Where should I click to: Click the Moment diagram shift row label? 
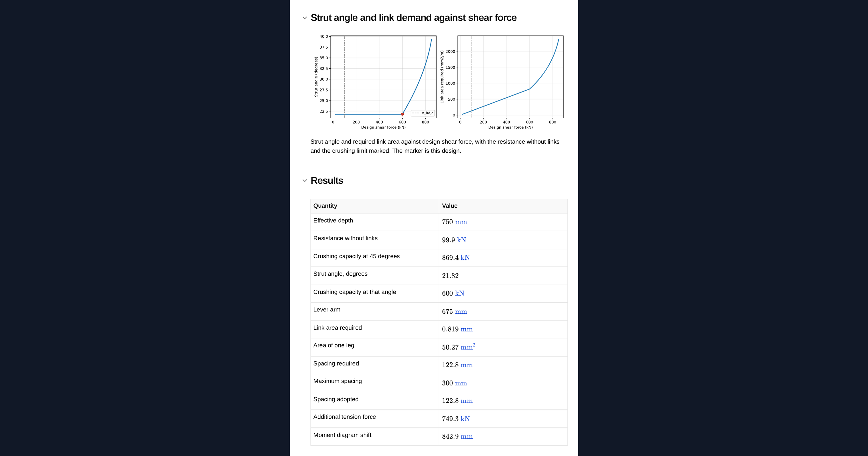click(x=342, y=435)
